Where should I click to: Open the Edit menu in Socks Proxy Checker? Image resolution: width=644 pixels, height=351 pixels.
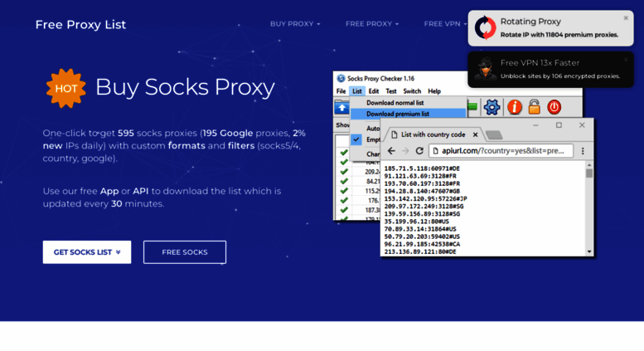tap(373, 91)
